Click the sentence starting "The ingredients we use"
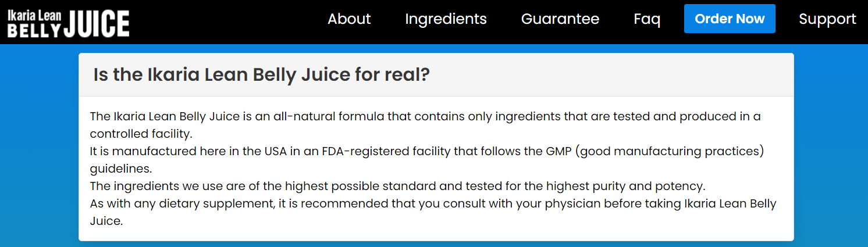Viewport: 868px width, 247px height. (x=397, y=187)
